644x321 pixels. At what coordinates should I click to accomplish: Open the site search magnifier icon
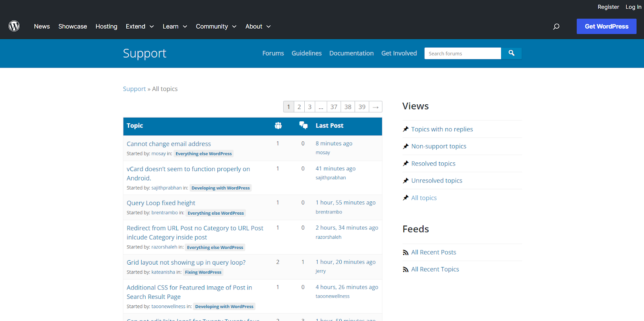(556, 27)
